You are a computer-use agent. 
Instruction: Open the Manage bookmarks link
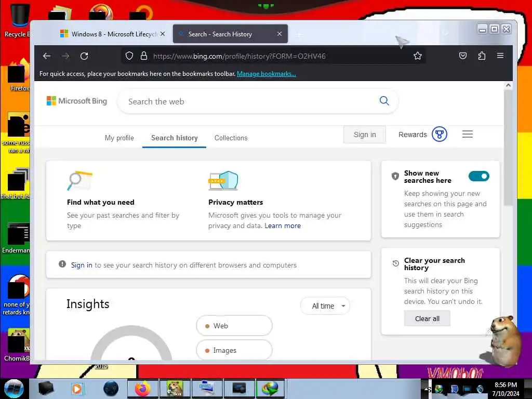(x=267, y=74)
